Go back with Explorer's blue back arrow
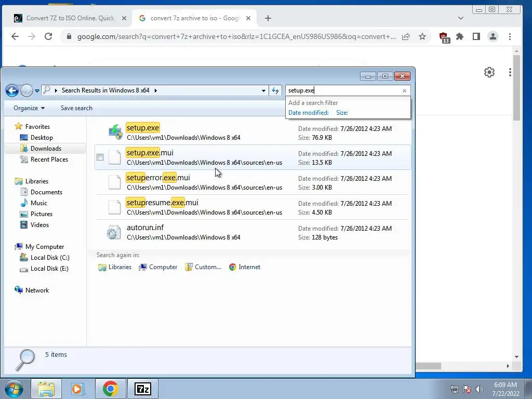 click(12, 90)
